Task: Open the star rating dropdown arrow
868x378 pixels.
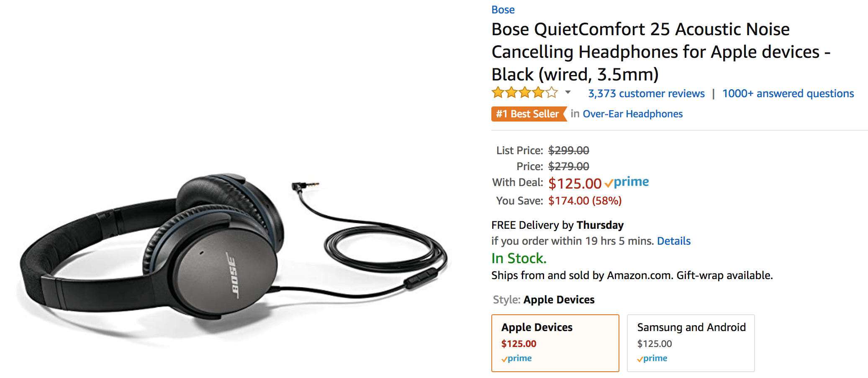Action: tap(568, 92)
